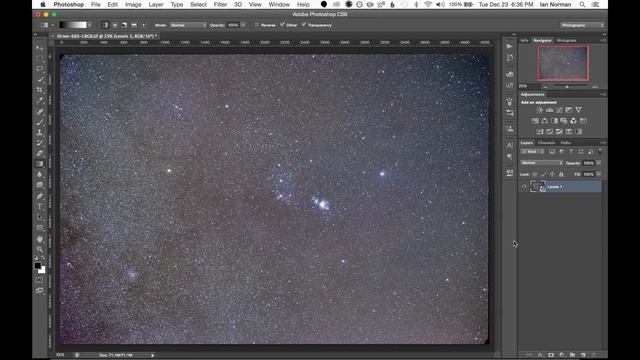640x360 pixels.
Task: Uncheck the Transparency checkbox
Action: pyautogui.click(x=304, y=25)
